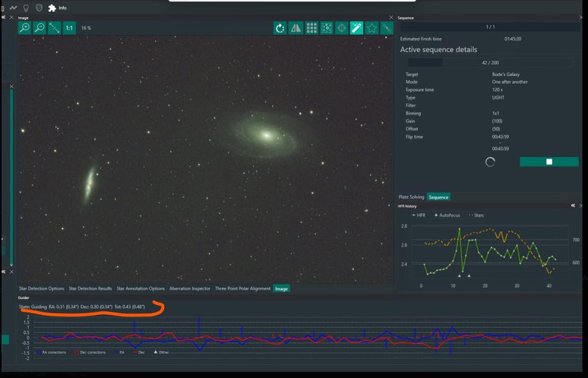The image size is (588, 378).
Task: Open the graph line icon in top bar
Action: [x=13, y=7]
